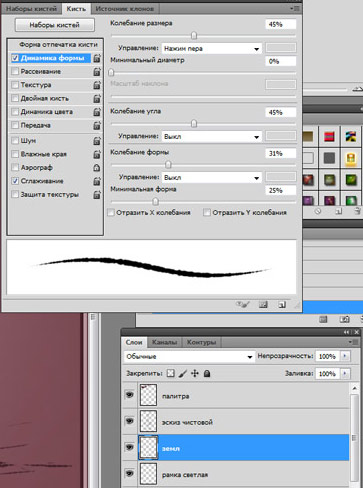This screenshot has height=488, width=363.
Task: Click the Колебание размера slider handle
Action: click(x=194, y=35)
